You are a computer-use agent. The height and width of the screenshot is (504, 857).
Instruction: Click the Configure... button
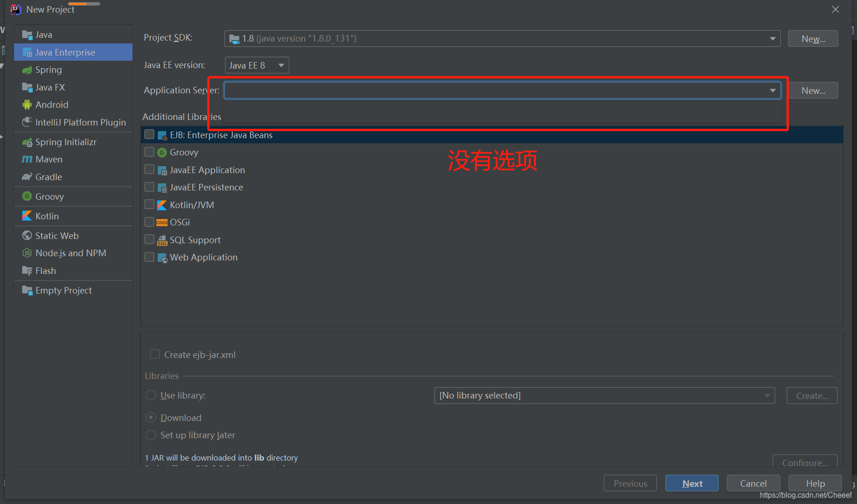(x=805, y=461)
